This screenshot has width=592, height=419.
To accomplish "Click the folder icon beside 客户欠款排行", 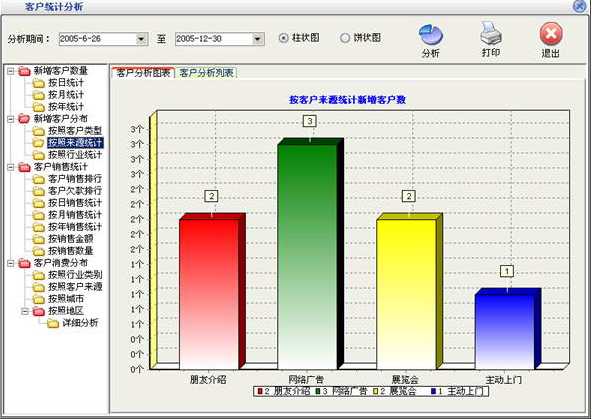I will (39, 191).
